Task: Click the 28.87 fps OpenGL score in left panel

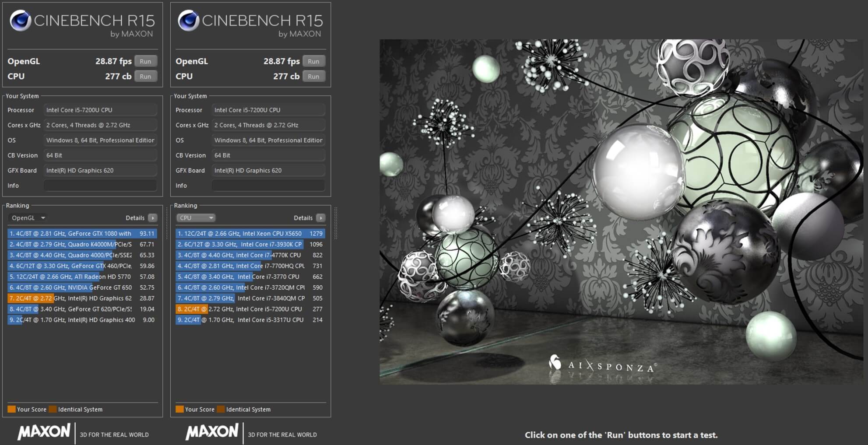Action: 113,61
